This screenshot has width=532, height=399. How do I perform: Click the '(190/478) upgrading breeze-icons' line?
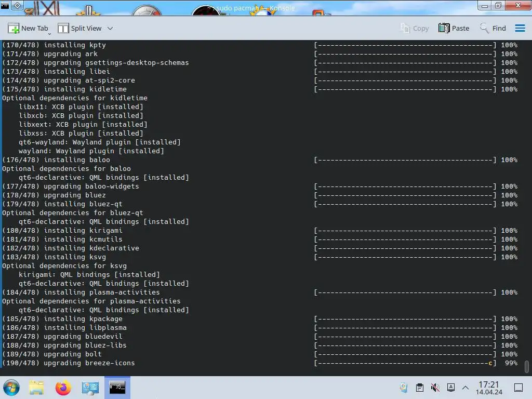69,363
